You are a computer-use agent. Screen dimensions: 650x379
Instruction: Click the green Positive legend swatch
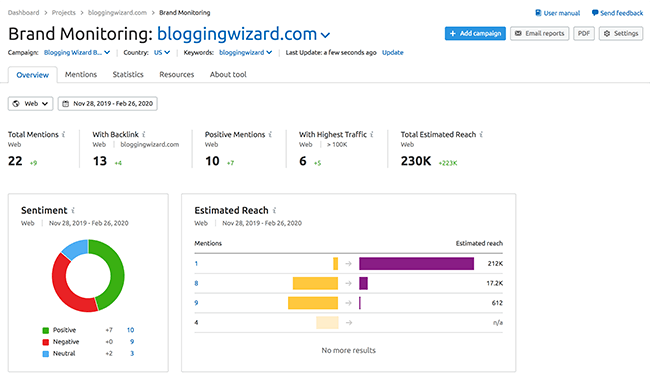tap(46, 330)
